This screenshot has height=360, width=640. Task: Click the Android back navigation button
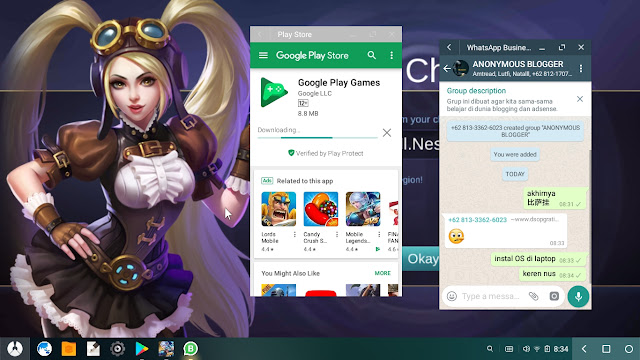[584, 349]
